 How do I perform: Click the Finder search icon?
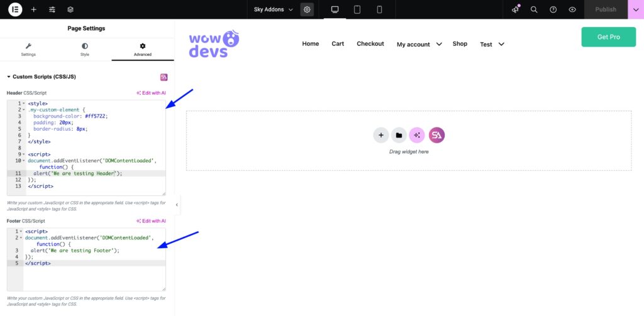[x=534, y=9]
